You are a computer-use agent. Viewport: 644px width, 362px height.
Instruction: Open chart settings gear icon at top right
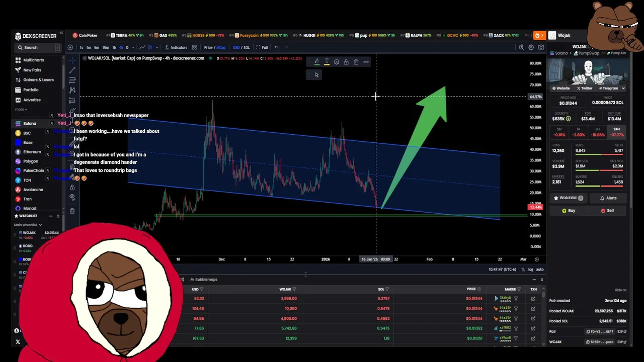(x=531, y=47)
